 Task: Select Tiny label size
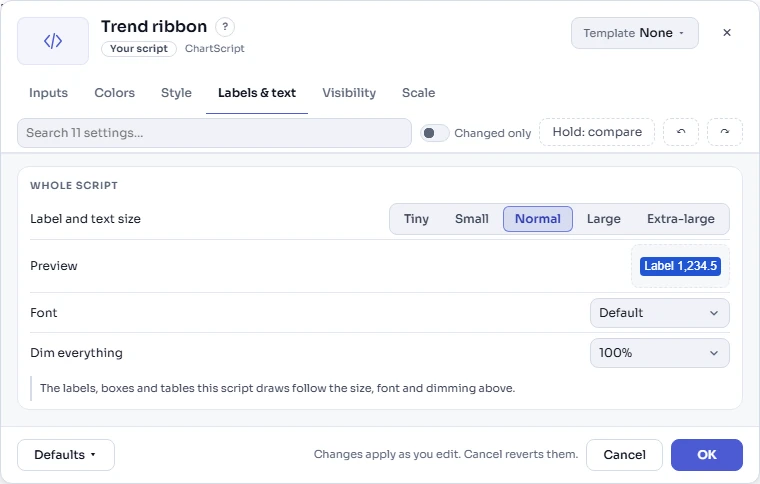point(416,219)
